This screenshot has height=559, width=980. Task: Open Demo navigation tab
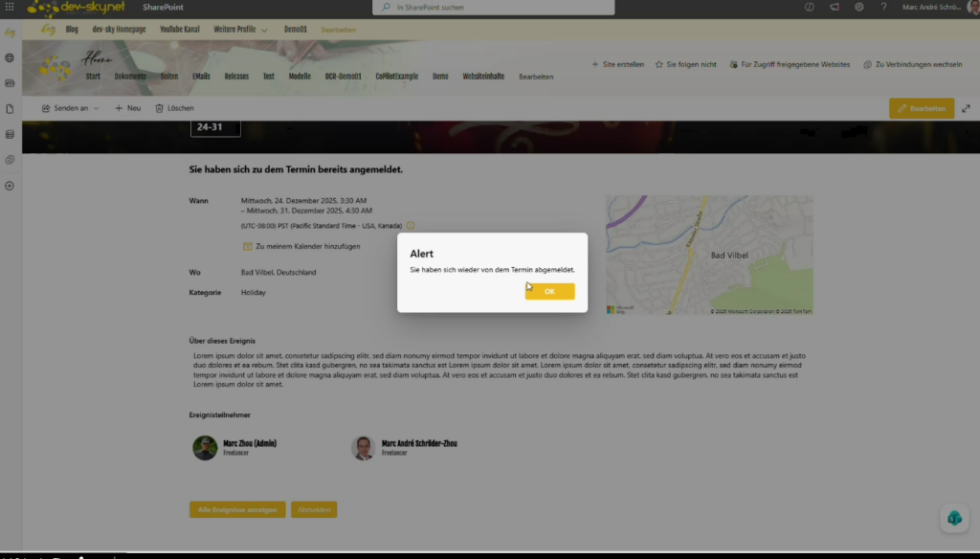coord(440,77)
